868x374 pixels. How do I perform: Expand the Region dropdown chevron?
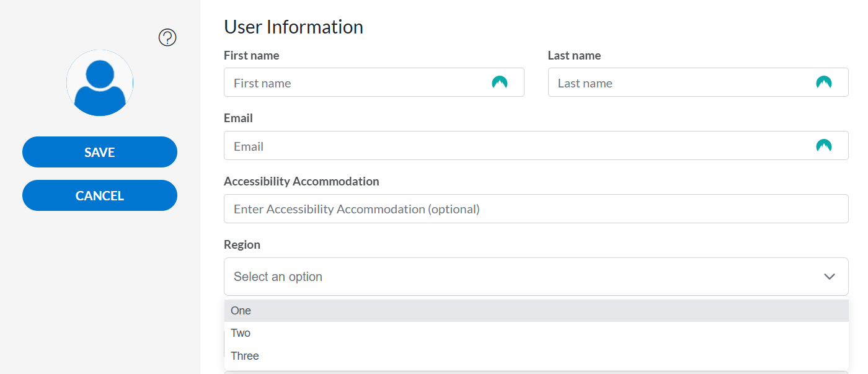click(x=830, y=277)
